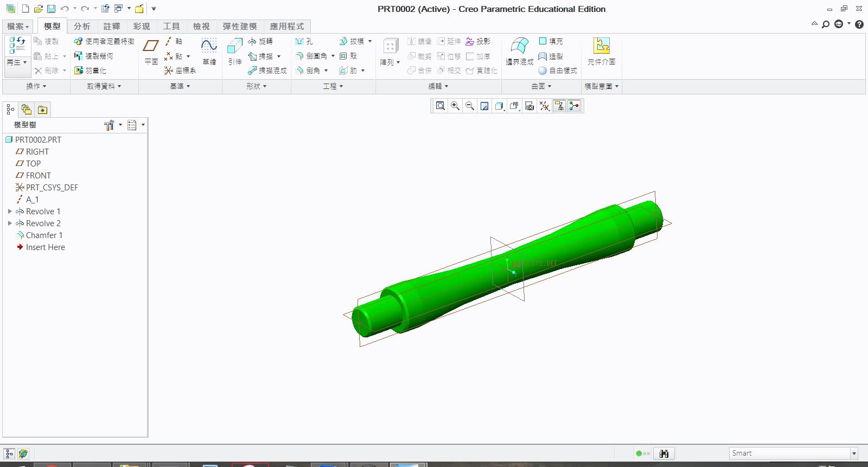Screen dimensions: 868x467
Task: Open the Smart selection filter dropdown
Action: pyautogui.click(x=854, y=453)
